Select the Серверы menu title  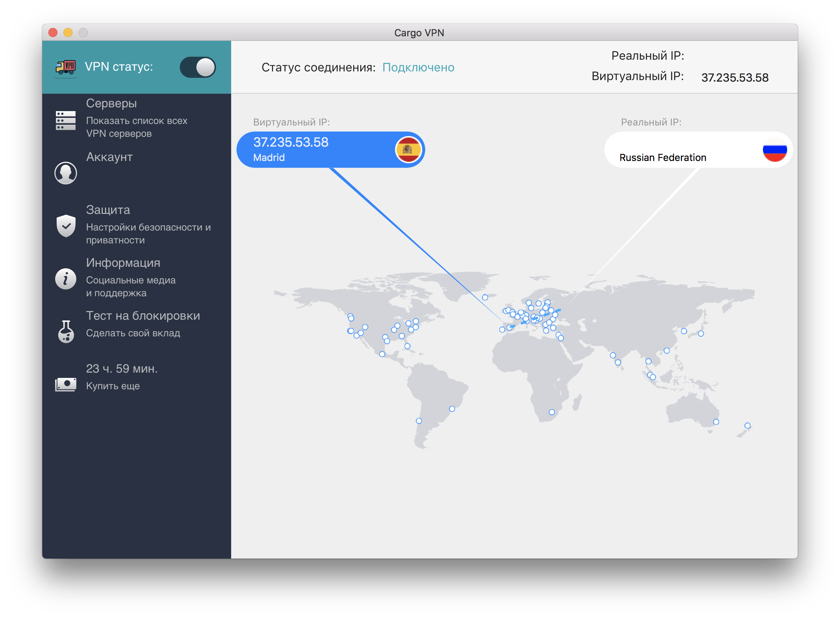tap(111, 103)
